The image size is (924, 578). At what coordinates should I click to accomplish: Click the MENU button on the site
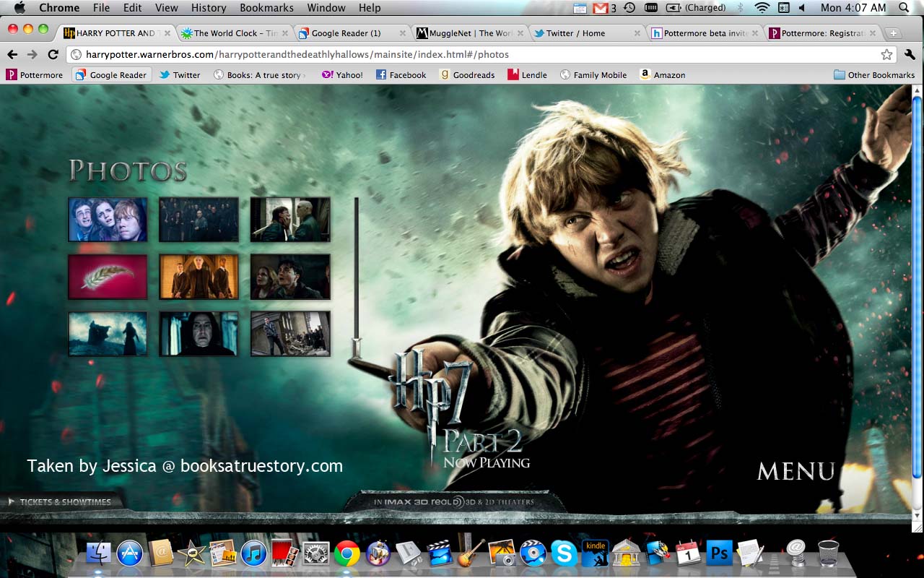(796, 472)
